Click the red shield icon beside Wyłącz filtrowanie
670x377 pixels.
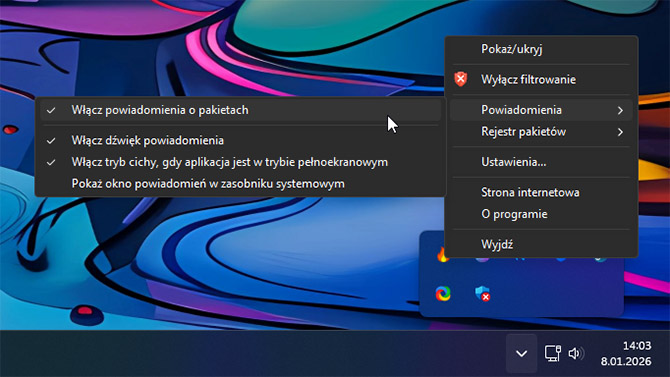pos(460,80)
